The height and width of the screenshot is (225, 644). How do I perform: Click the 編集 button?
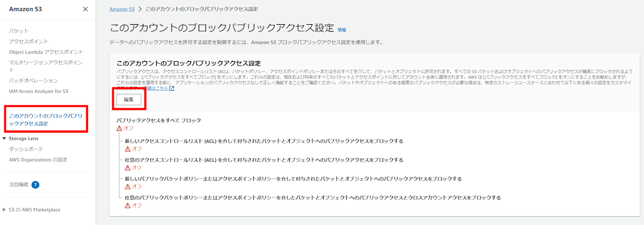tap(129, 99)
